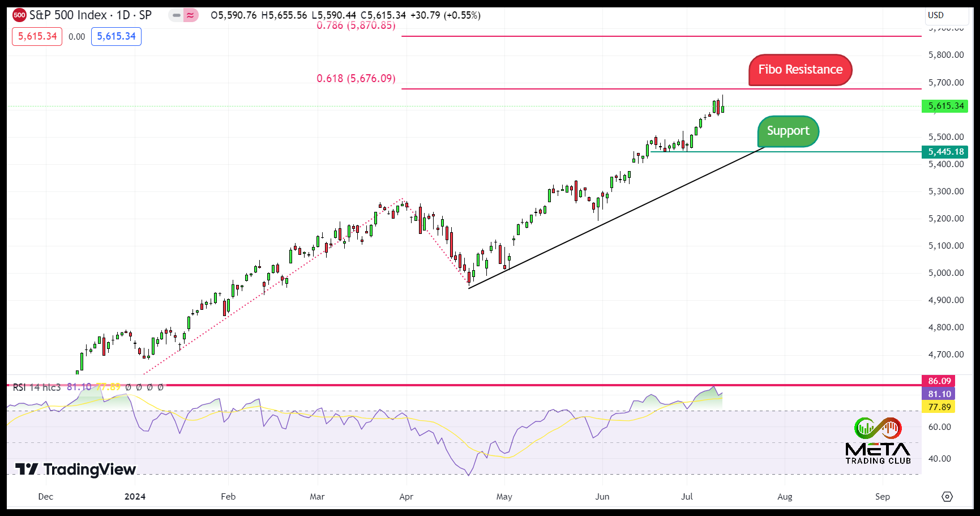Click the purple 81.10 RSI value label
This screenshot has width=980, height=516.
[939, 394]
